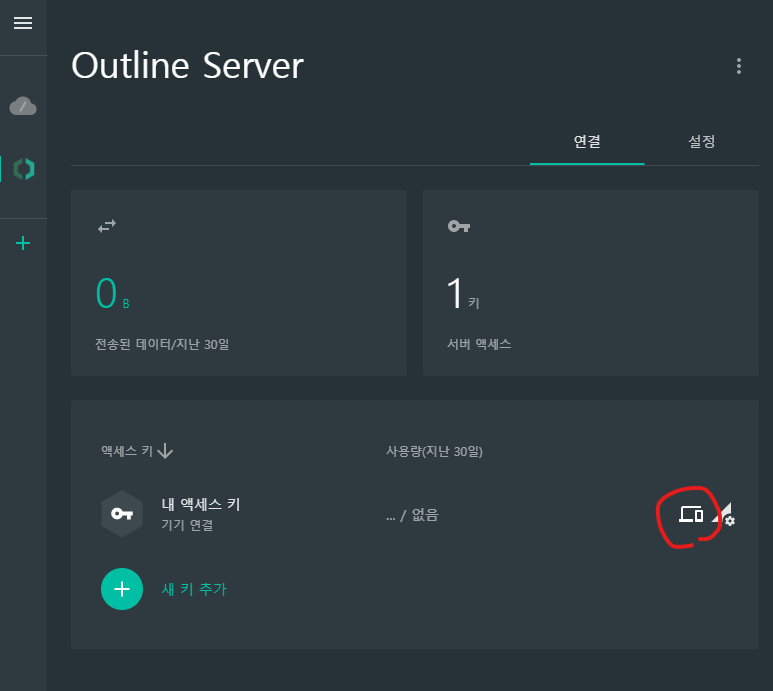Click the 서버 액세스 label
Screen dimensions: 773x691
[479, 344]
